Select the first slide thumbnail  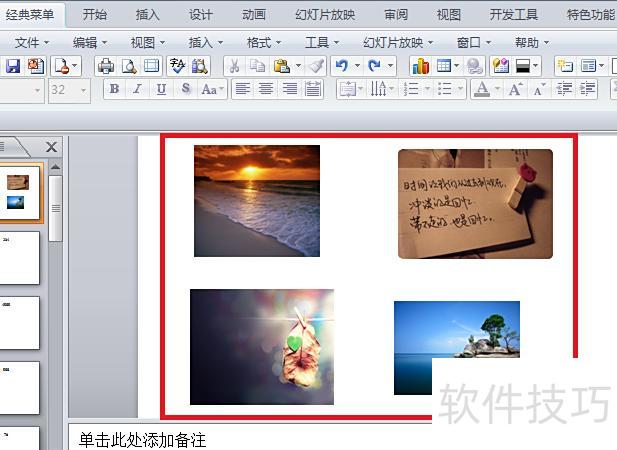pos(20,192)
